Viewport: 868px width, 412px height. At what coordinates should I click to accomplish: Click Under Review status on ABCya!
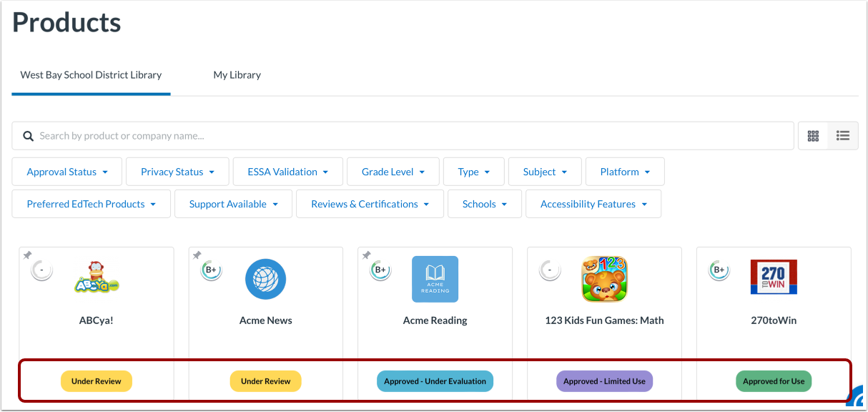coord(97,381)
